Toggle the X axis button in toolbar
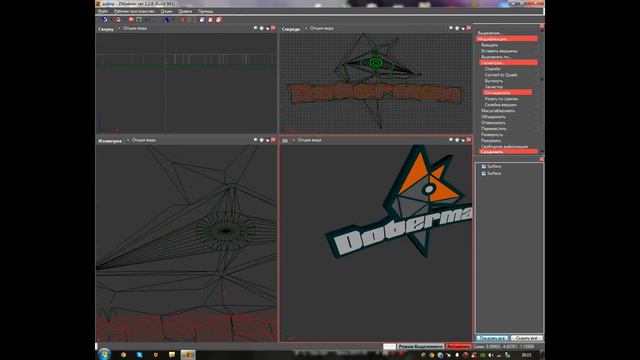Viewport: 640px width, 360px height. tap(182, 20)
